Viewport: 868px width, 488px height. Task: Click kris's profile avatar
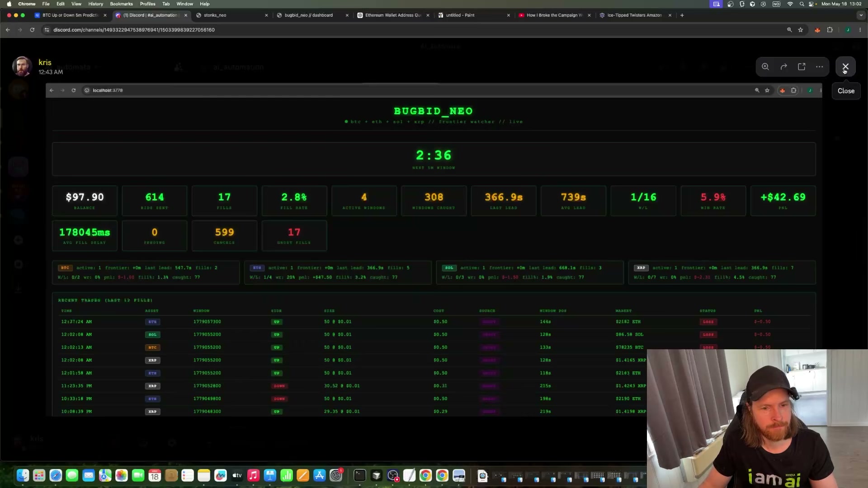[x=22, y=66]
